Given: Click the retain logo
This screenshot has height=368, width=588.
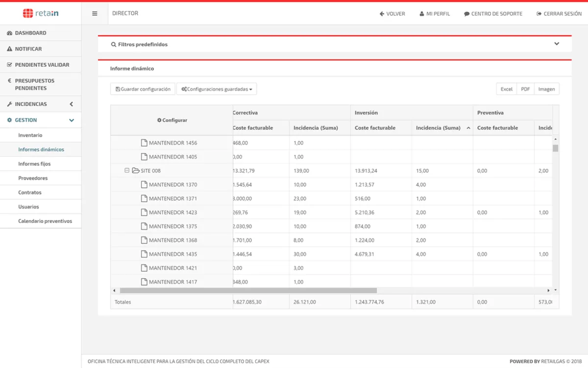Looking at the screenshot, I should [41, 13].
